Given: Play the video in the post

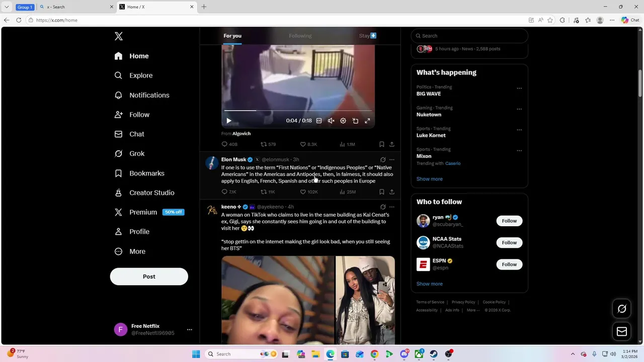Looking at the screenshot, I should pyautogui.click(x=229, y=121).
